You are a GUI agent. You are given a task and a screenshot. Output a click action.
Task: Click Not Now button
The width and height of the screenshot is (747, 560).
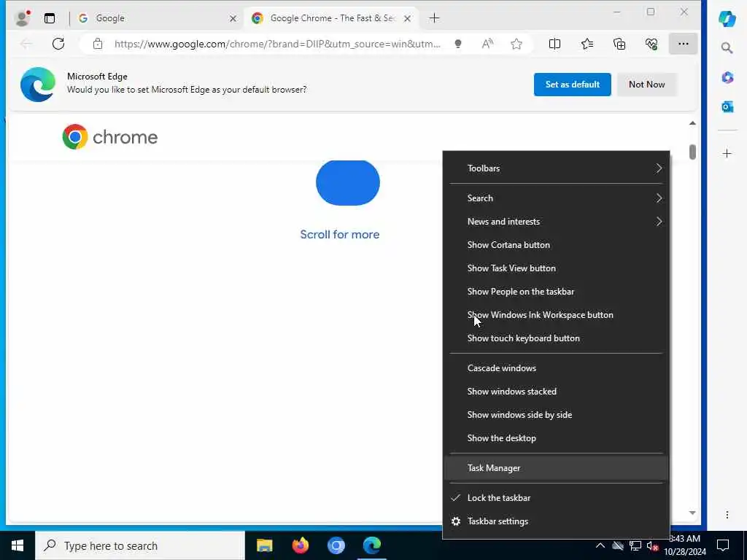[x=646, y=85]
